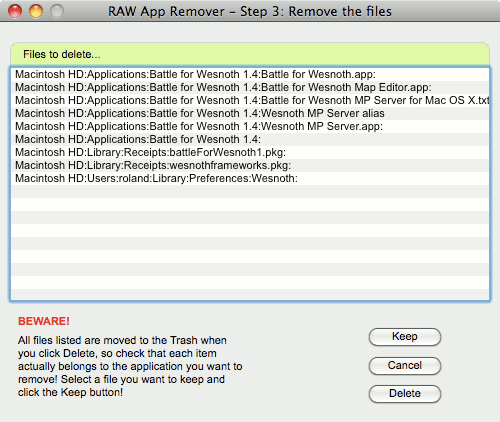Close the window with the red button
The height and width of the screenshot is (422, 500).
tap(15, 11)
